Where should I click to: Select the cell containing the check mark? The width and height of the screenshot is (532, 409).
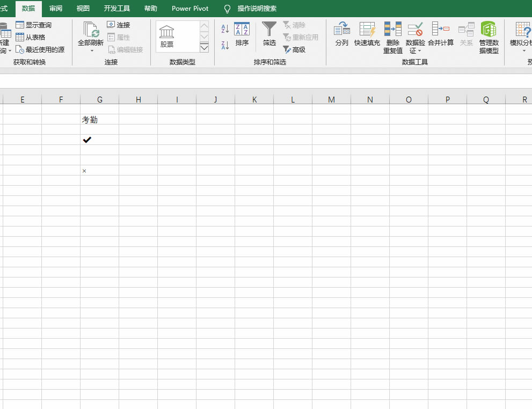[99, 140]
